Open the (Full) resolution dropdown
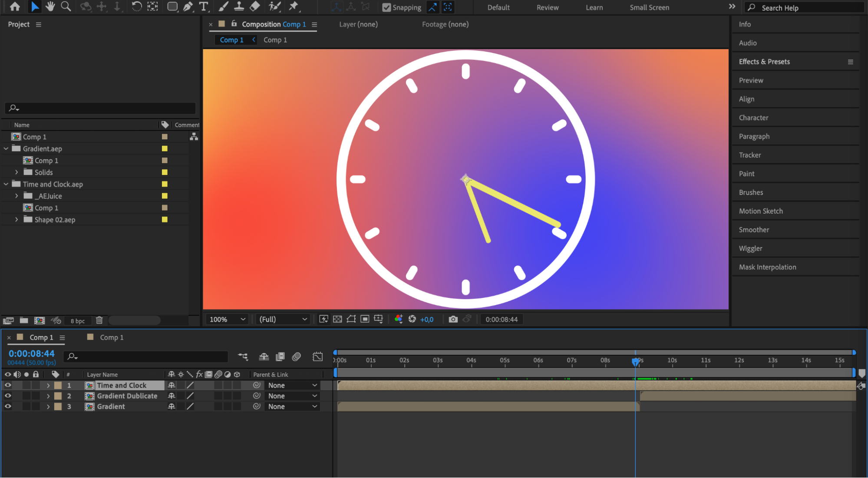 pos(283,320)
